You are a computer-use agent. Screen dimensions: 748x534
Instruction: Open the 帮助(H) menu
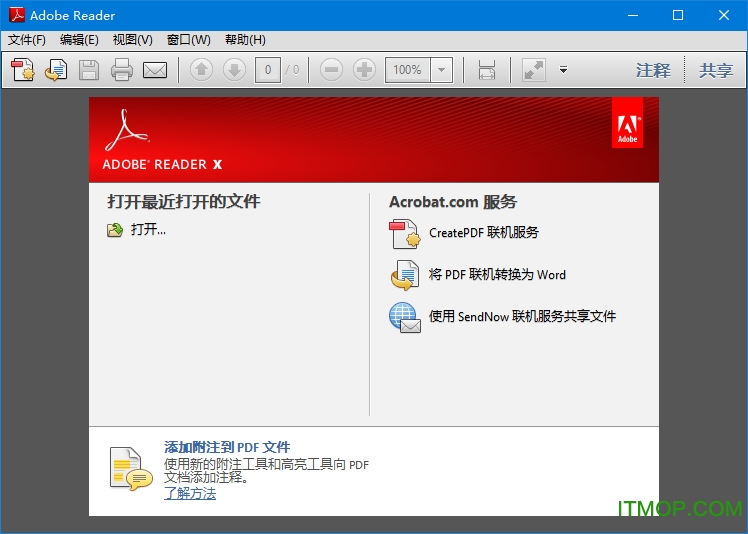point(245,40)
